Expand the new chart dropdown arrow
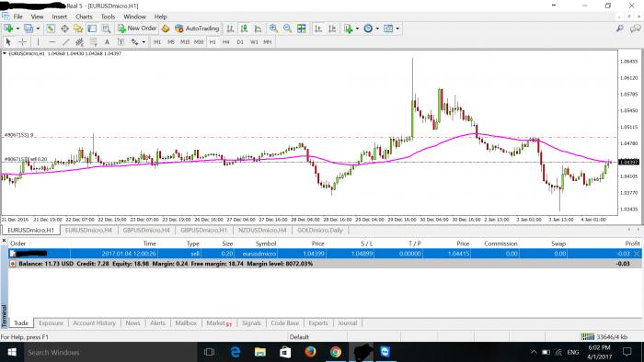 tap(17, 28)
